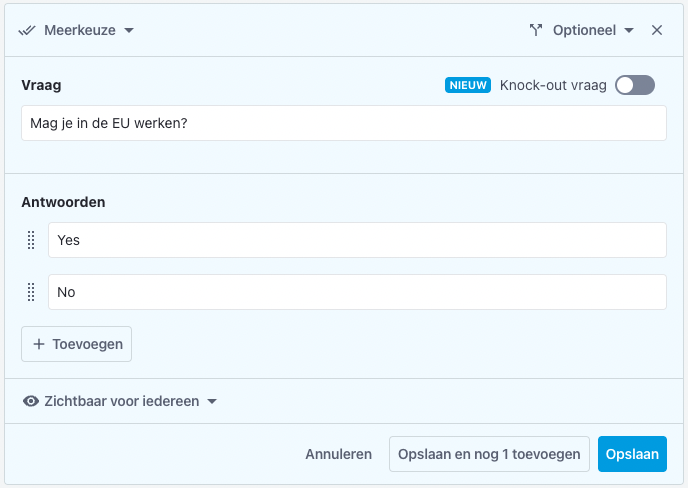Click the caret arrow next to Optioneel
Image resolution: width=688 pixels, height=488 pixels.
point(629,30)
